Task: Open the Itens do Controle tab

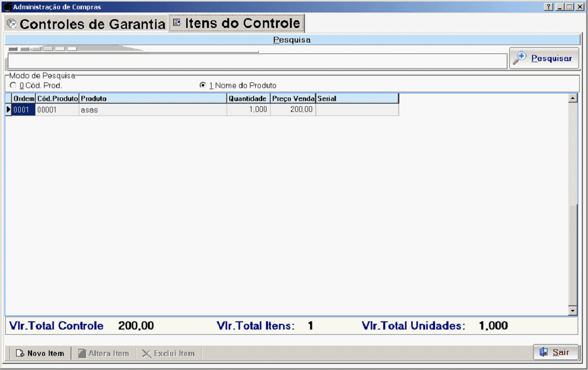Action: [x=236, y=23]
